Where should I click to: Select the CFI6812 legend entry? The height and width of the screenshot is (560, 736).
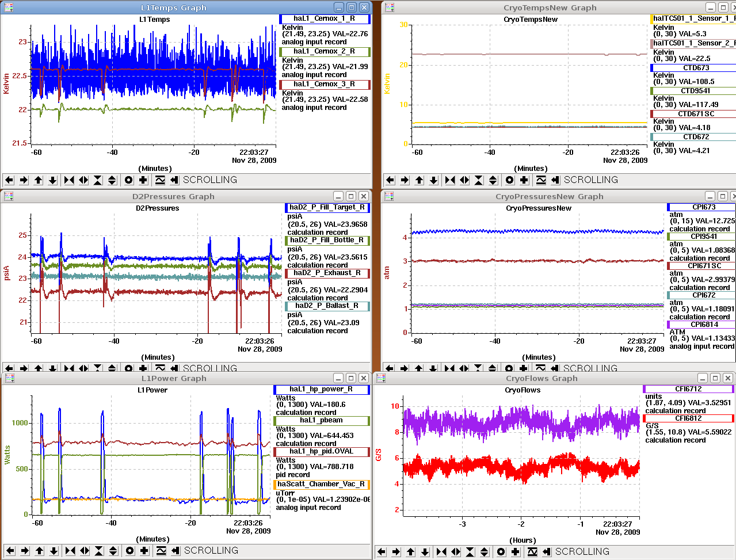point(689,419)
